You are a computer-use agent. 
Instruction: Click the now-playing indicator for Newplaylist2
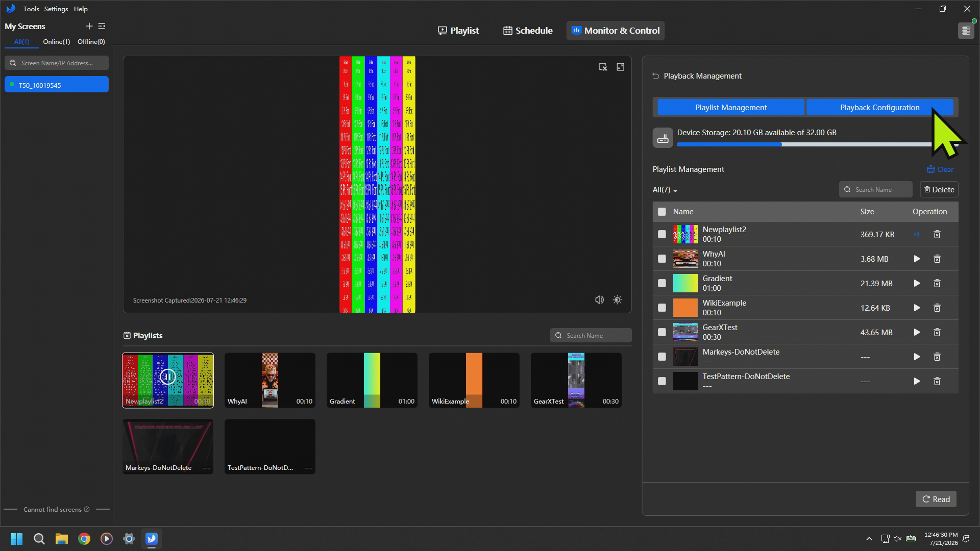pos(917,234)
